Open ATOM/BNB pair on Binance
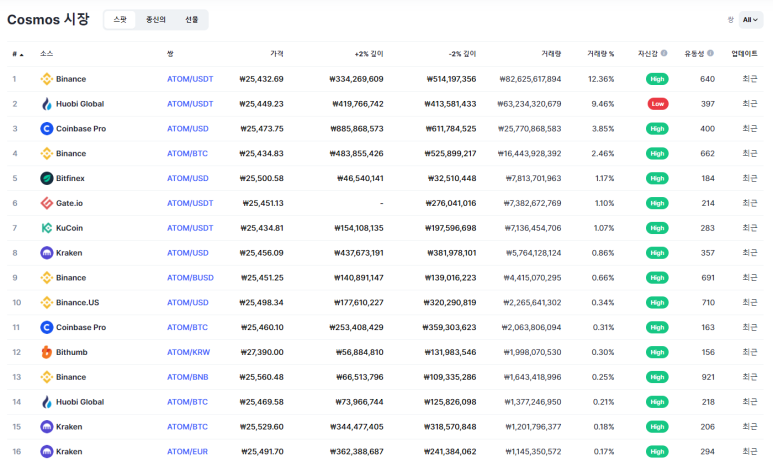Viewport: 773px width, 462px height. [187, 377]
